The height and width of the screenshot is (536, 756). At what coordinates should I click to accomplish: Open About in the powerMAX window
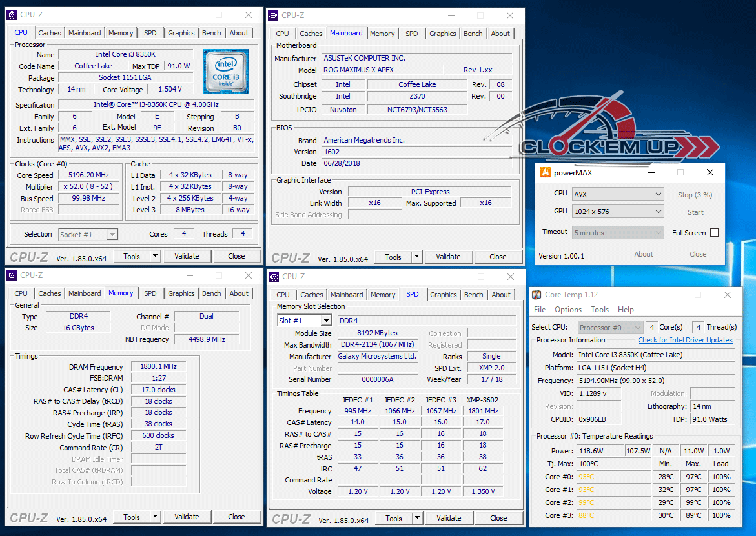point(644,254)
